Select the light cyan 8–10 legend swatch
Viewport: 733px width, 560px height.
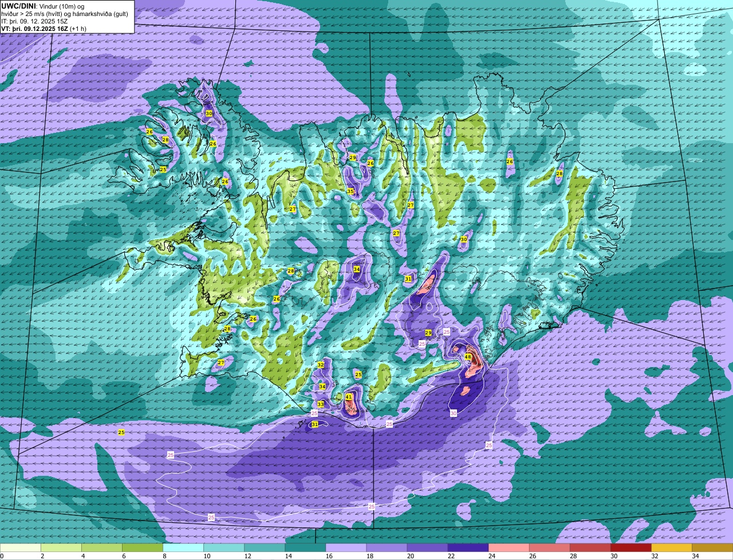click(183, 548)
